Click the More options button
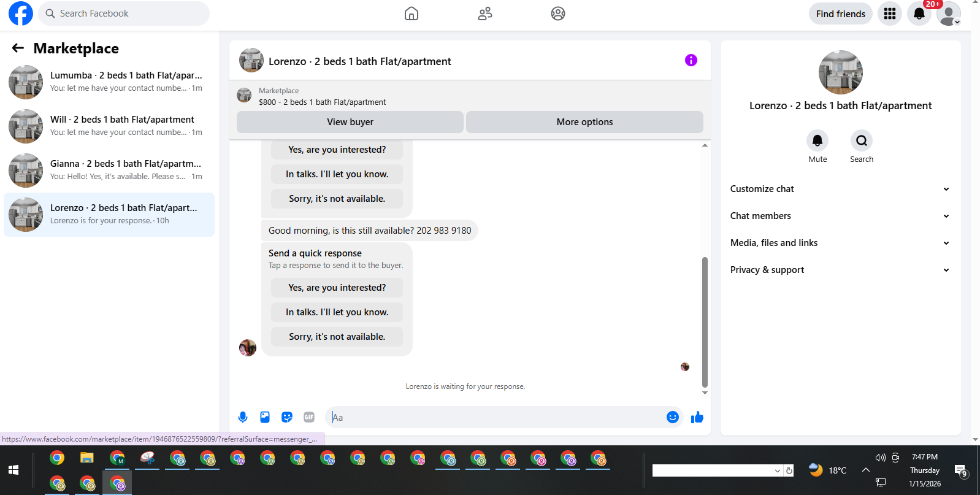 pos(584,122)
